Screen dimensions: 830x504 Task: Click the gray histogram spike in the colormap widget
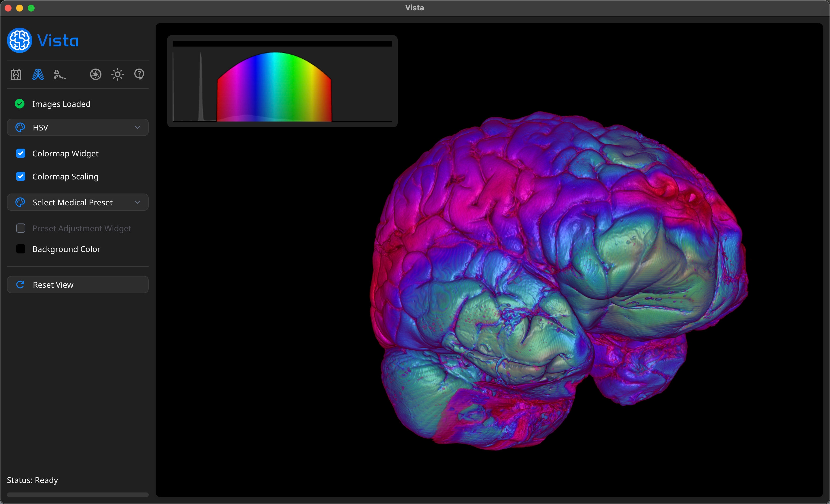click(201, 87)
